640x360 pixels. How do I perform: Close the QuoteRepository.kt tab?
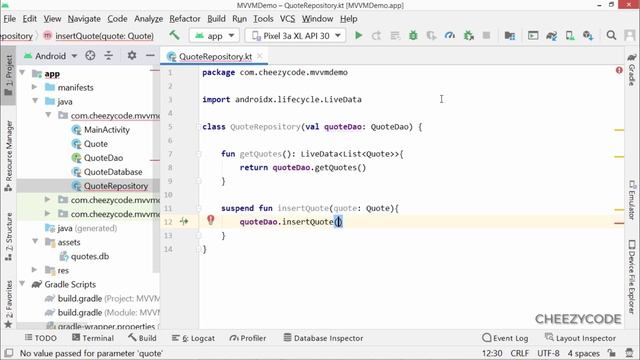260,56
